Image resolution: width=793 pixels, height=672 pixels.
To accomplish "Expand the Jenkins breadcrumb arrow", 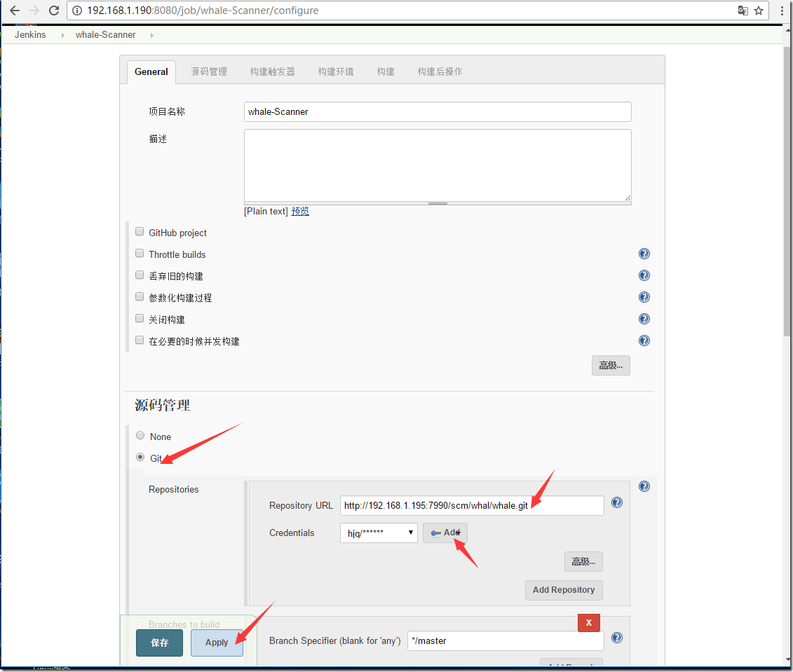I will [62, 35].
